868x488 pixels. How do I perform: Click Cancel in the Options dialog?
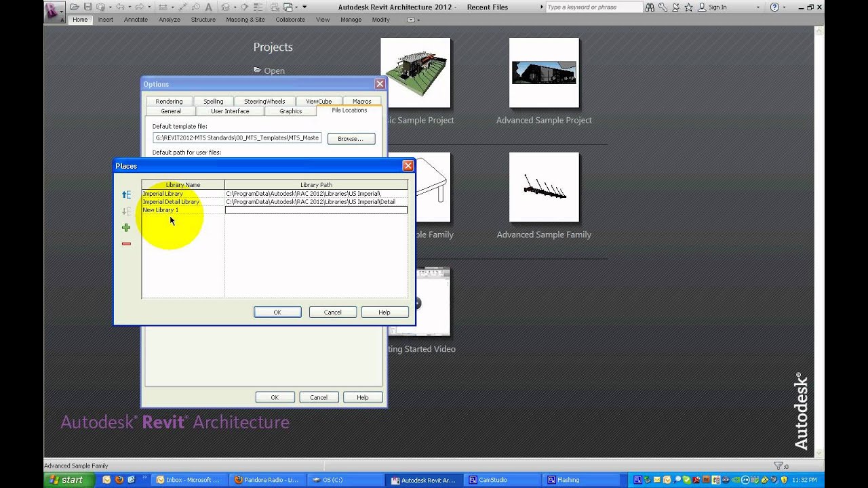click(x=319, y=398)
